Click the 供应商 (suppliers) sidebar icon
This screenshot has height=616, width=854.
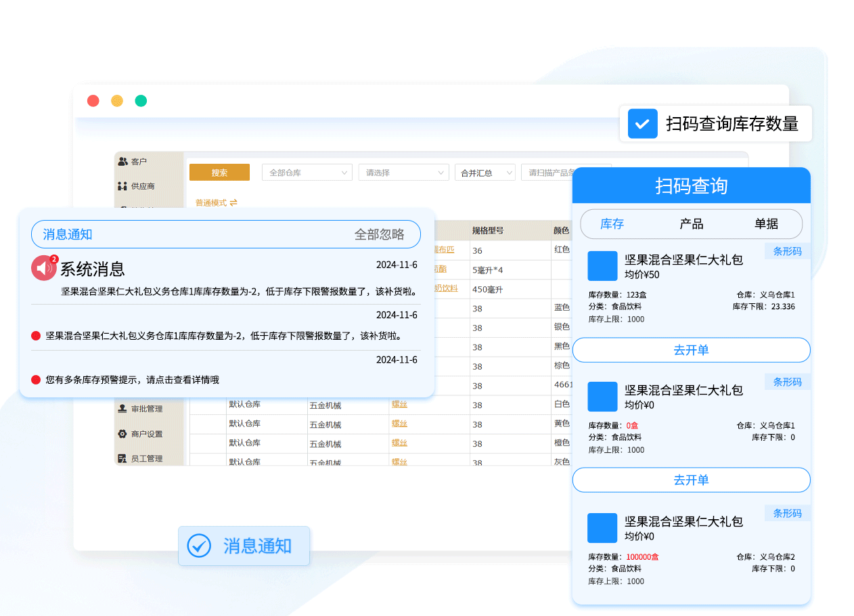[122, 186]
